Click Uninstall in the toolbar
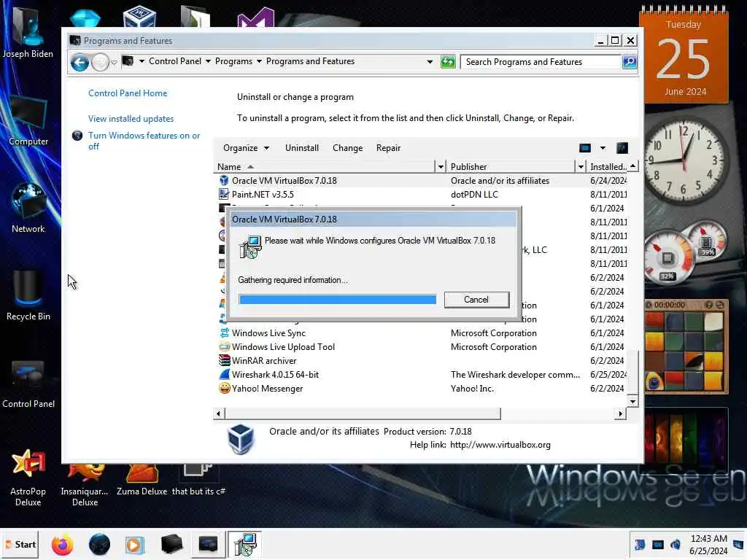Screen dimensions: 747x560 (x=302, y=148)
